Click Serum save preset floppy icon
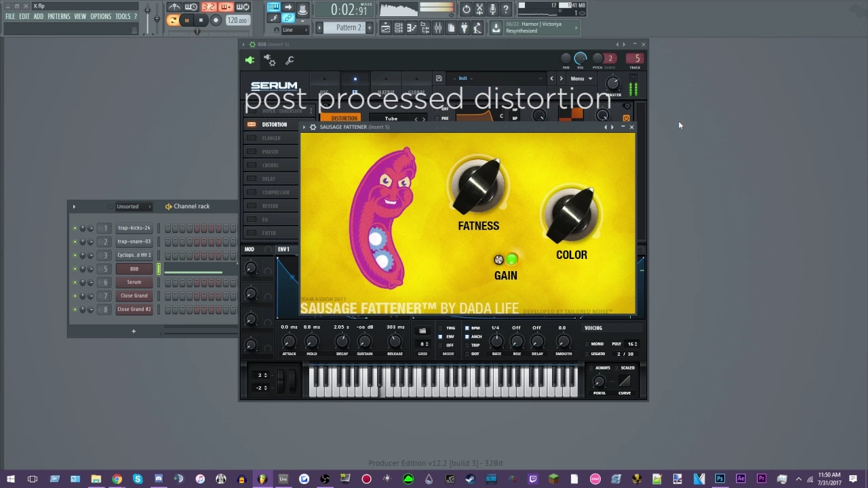Viewport: 868px width, 488px height. tap(439, 79)
